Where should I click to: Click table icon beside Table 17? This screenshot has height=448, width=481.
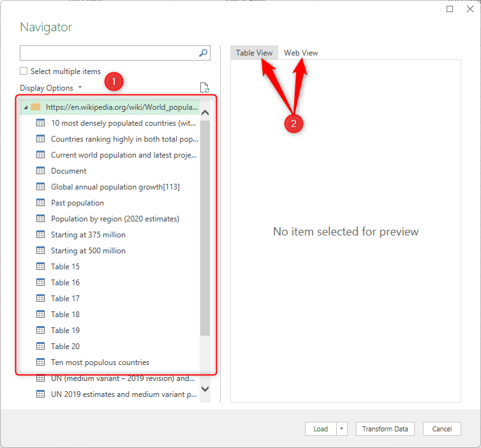40,298
